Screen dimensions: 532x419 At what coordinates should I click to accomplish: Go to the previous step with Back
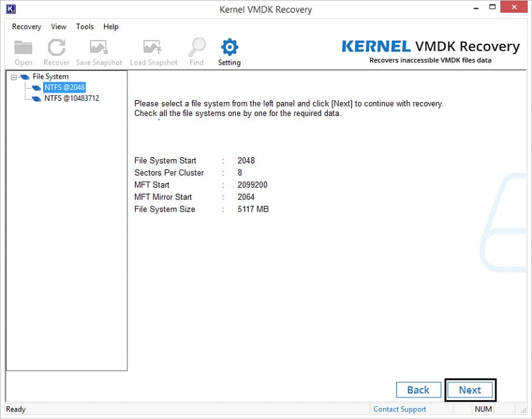pos(418,390)
